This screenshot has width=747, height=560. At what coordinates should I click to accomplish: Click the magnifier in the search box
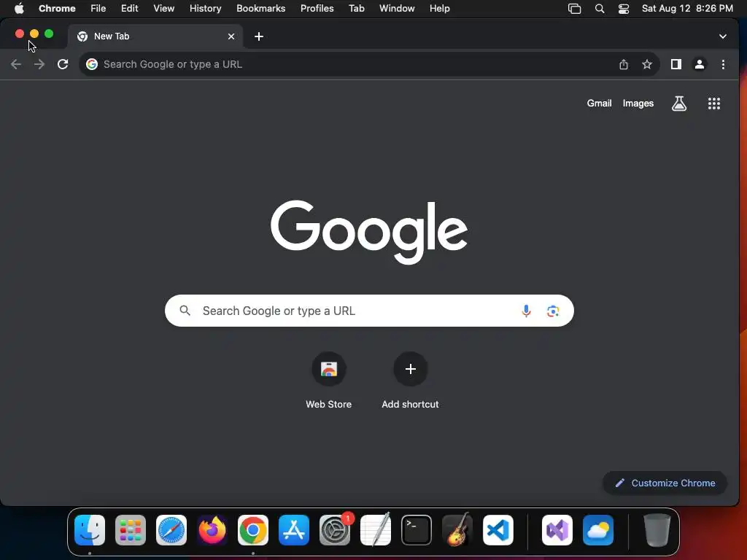[x=185, y=311]
